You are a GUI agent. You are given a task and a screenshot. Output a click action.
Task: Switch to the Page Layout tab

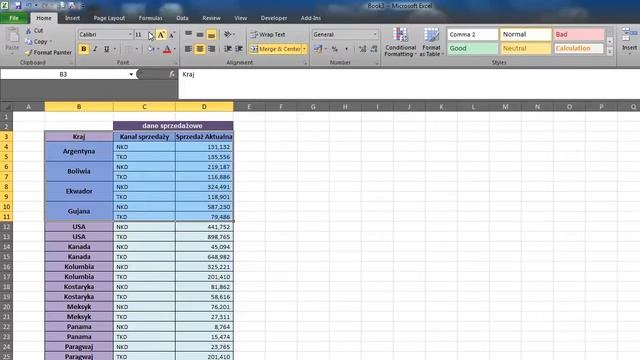pyautogui.click(x=109, y=18)
